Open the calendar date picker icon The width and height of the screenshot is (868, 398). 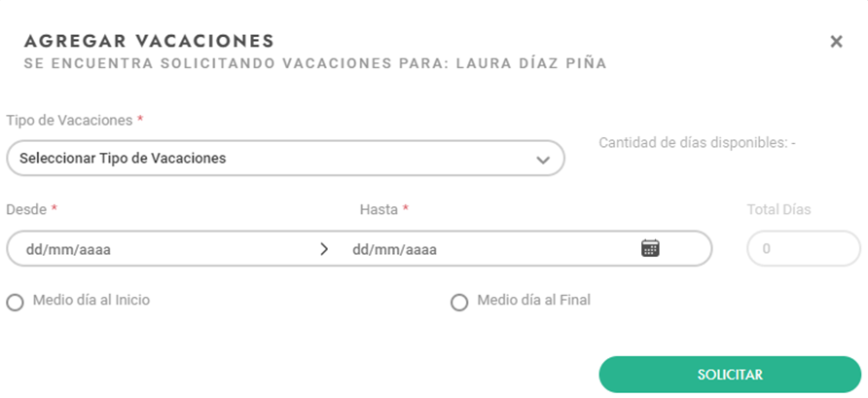click(650, 248)
